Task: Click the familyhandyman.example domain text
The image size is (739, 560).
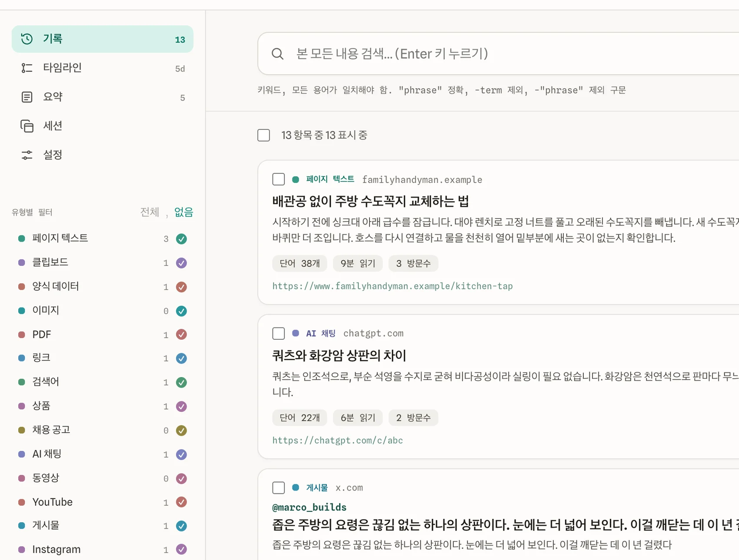Action: click(x=422, y=180)
